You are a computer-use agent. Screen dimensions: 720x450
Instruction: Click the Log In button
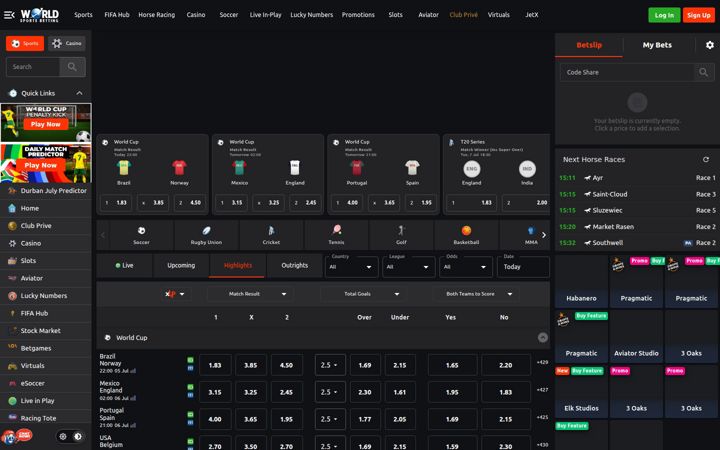[x=664, y=15]
